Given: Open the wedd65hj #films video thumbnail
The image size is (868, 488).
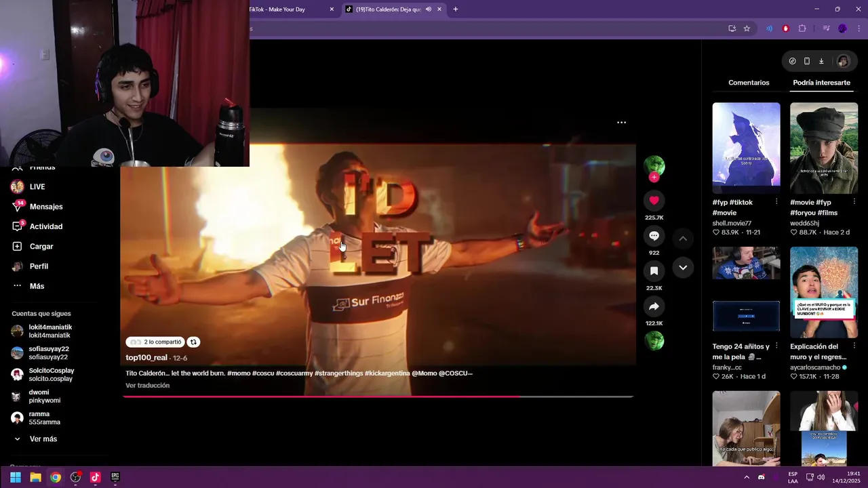Looking at the screenshot, I should [x=824, y=148].
